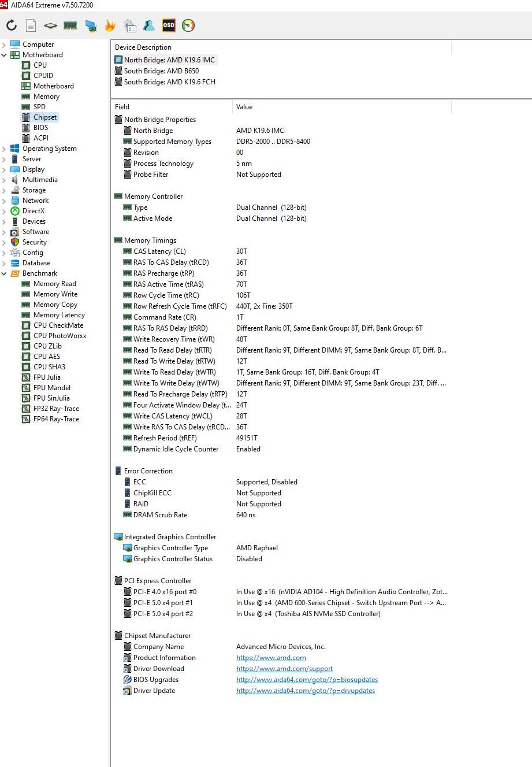
Task: Open the ACPI tree item
Action: 41,138
